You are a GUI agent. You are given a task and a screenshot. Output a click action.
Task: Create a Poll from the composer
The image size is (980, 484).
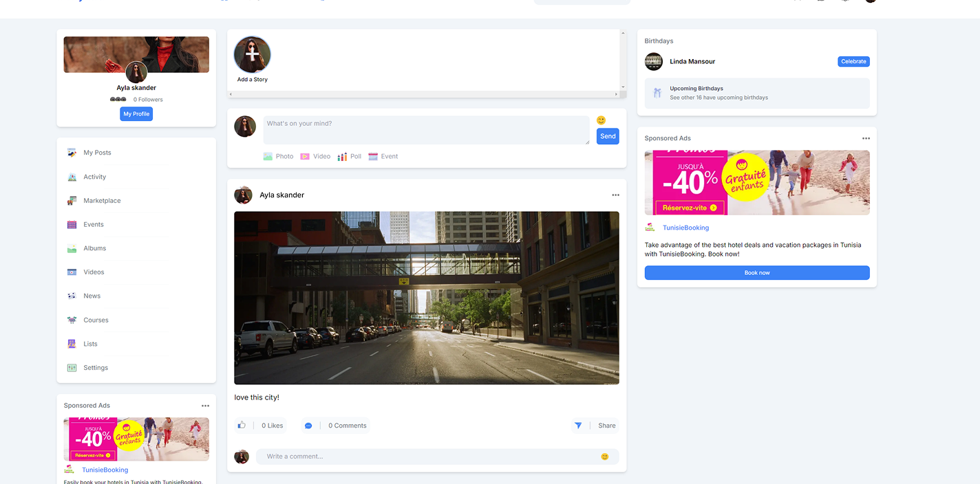[342, 157]
